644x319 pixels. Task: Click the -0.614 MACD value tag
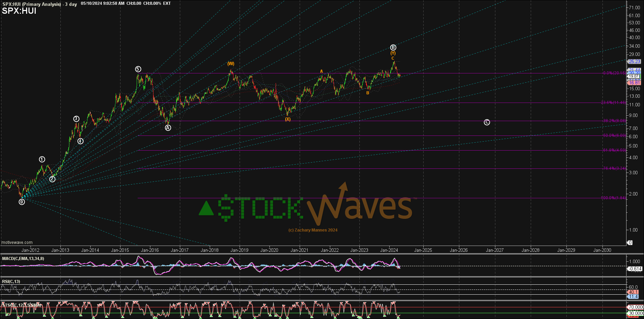tap(635, 269)
